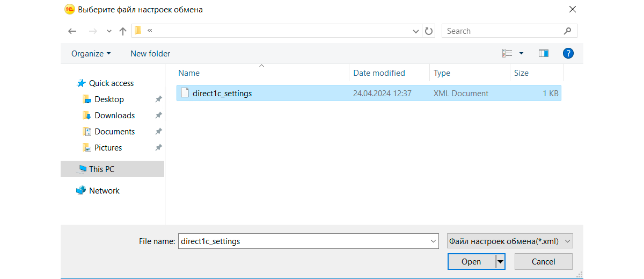The image size is (644, 279).
Task: Refresh the current folder listing
Action: tap(429, 31)
